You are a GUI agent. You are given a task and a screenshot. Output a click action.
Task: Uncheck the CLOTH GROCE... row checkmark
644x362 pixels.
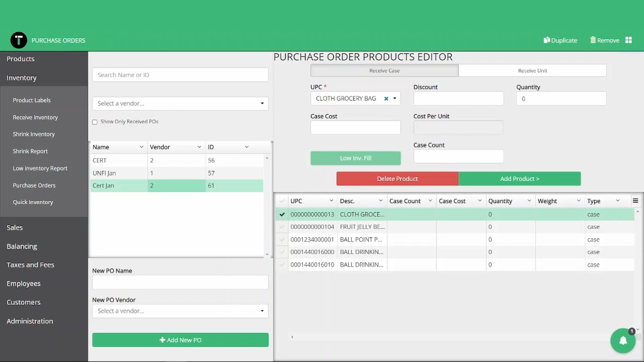(x=282, y=215)
